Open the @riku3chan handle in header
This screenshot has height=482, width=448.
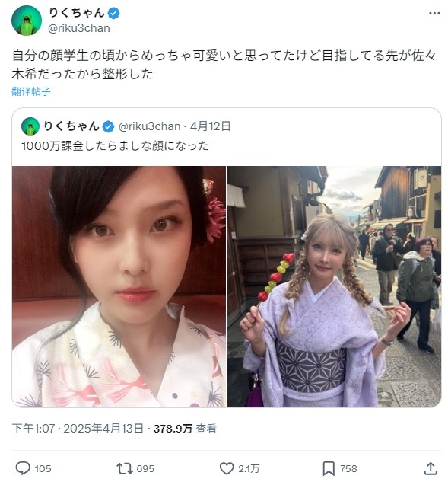(x=79, y=28)
